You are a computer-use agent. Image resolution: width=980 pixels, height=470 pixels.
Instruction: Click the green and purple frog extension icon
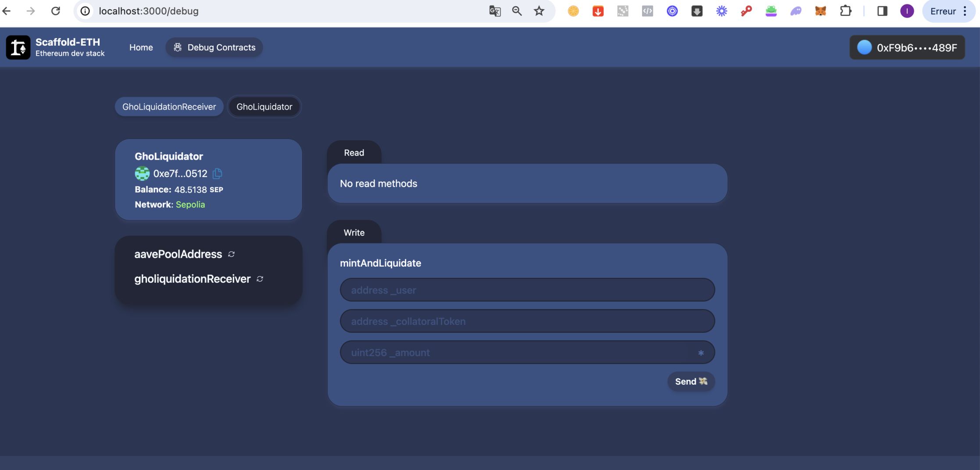click(771, 11)
